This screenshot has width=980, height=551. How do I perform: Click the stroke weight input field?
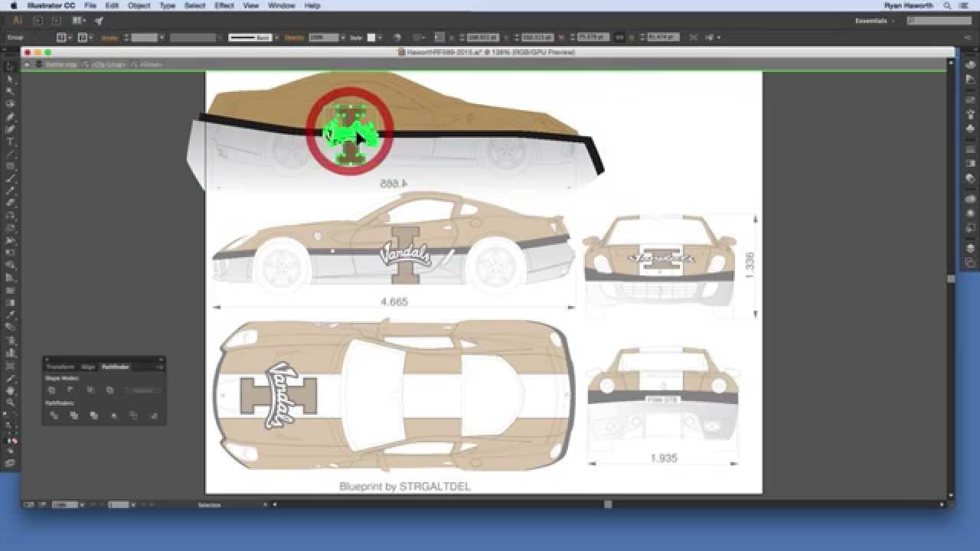click(x=144, y=37)
